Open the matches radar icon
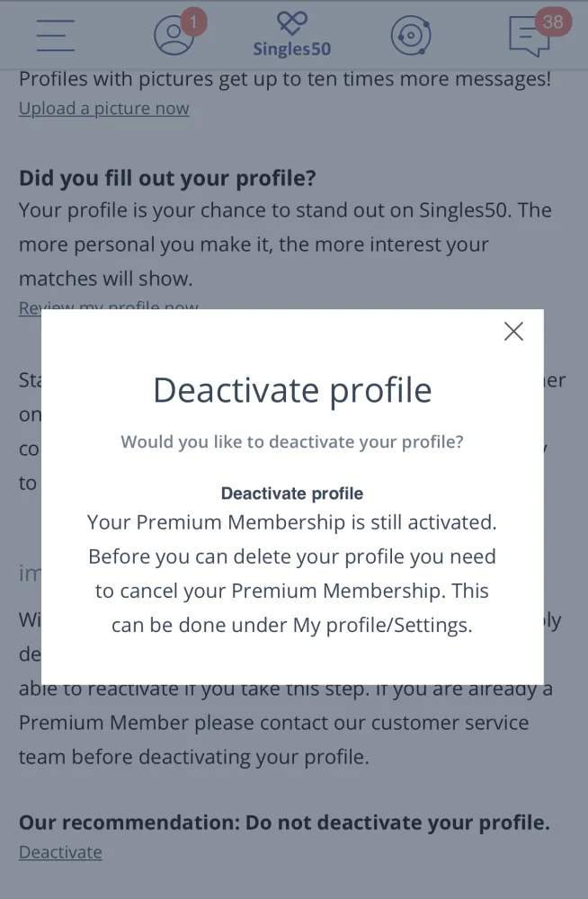This screenshot has width=588, height=899. [411, 36]
